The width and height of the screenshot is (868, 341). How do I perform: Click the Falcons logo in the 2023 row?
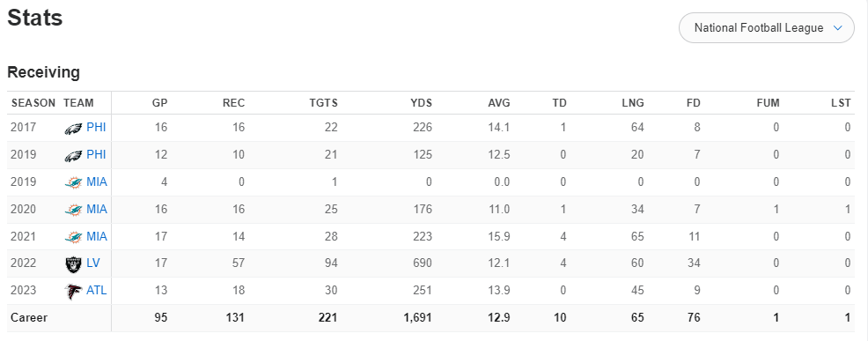coord(73,291)
